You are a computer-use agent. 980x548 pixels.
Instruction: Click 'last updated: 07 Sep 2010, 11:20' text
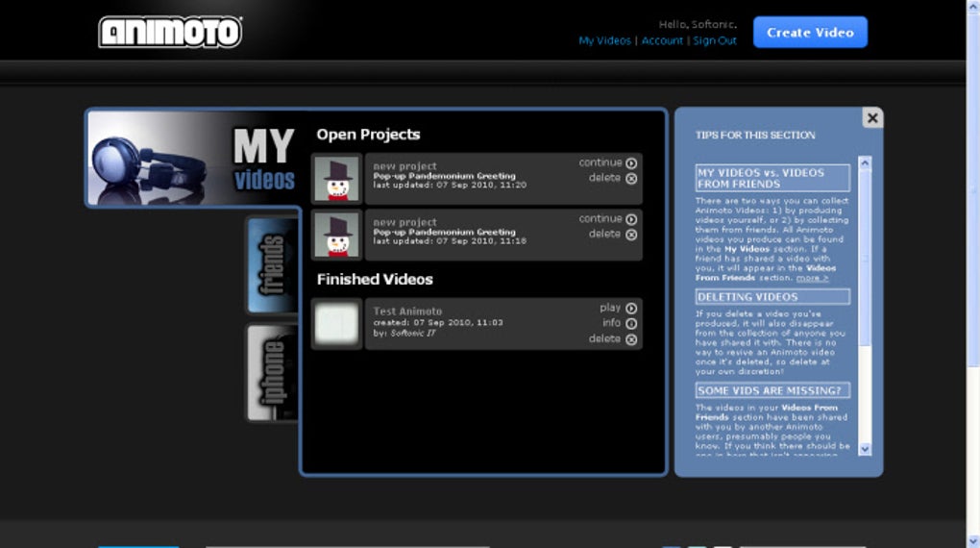[x=450, y=186]
